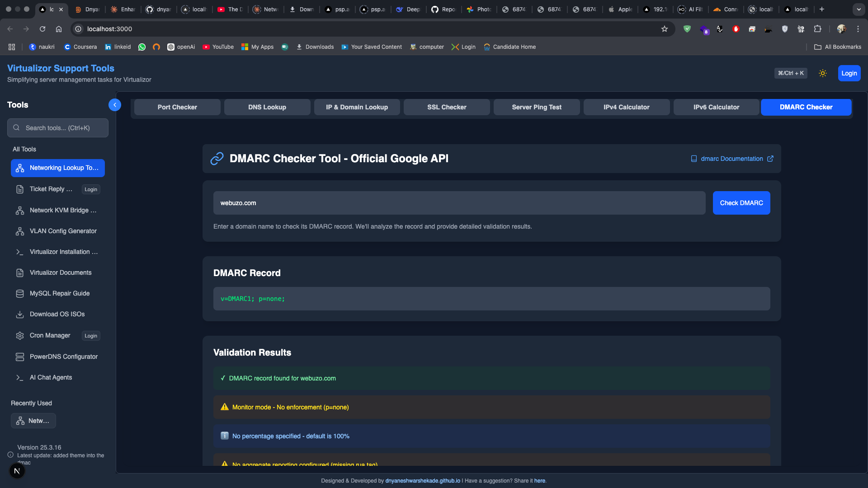This screenshot has height=488, width=868.
Task: Click the Download OS ISOs download icon
Action: click(x=20, y=314)
